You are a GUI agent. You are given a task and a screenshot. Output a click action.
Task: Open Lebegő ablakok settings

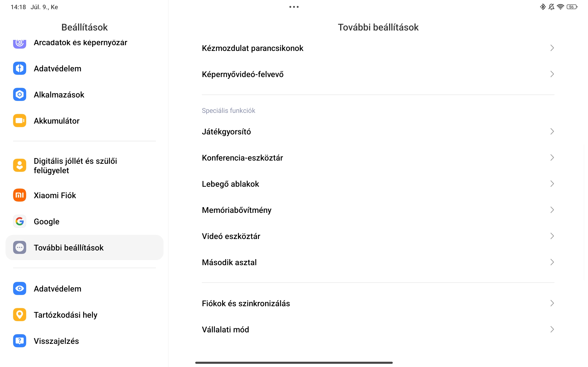378,184
